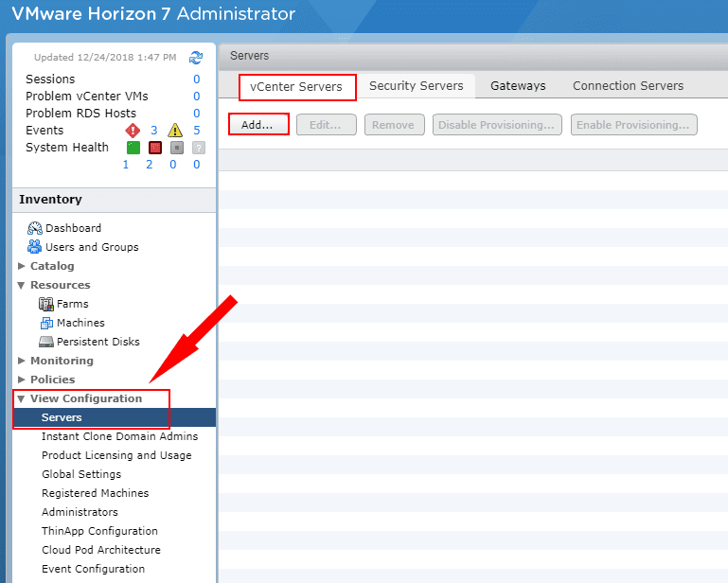Open Problem RDS Hosts count link
Viewport: 728px width, 583px height.
point(197,114)
